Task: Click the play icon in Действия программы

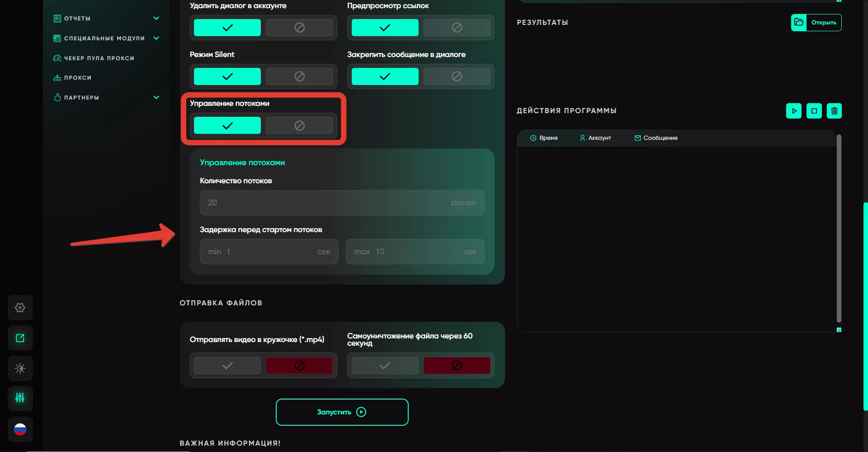Action: tap(794, 111)
